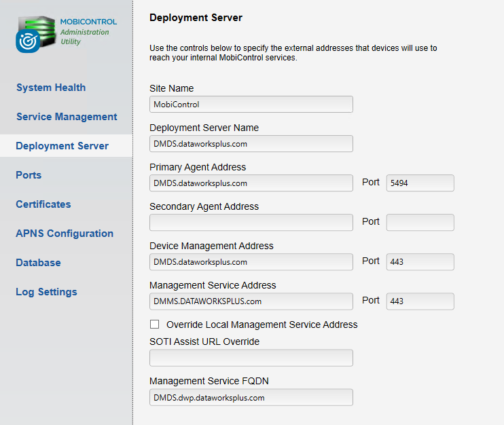Focus the Management Service Address field
This screenshot has height=425, width=504.
coord(251,301)
